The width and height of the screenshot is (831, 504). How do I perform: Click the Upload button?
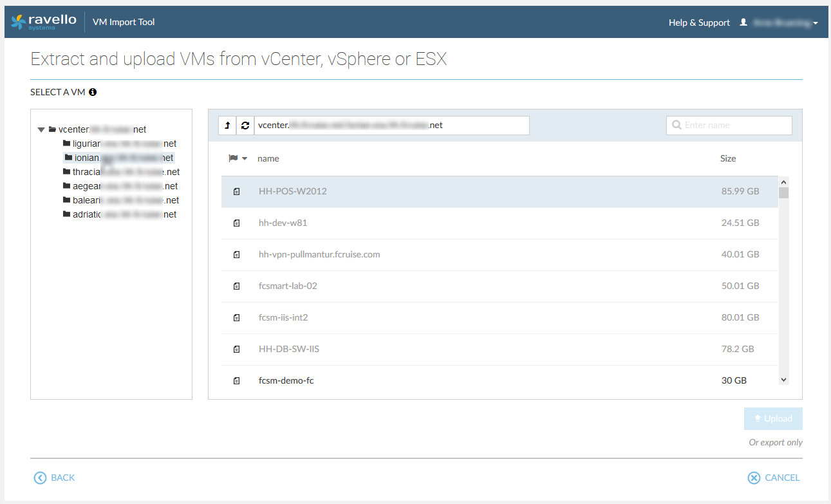coord(773,418)
